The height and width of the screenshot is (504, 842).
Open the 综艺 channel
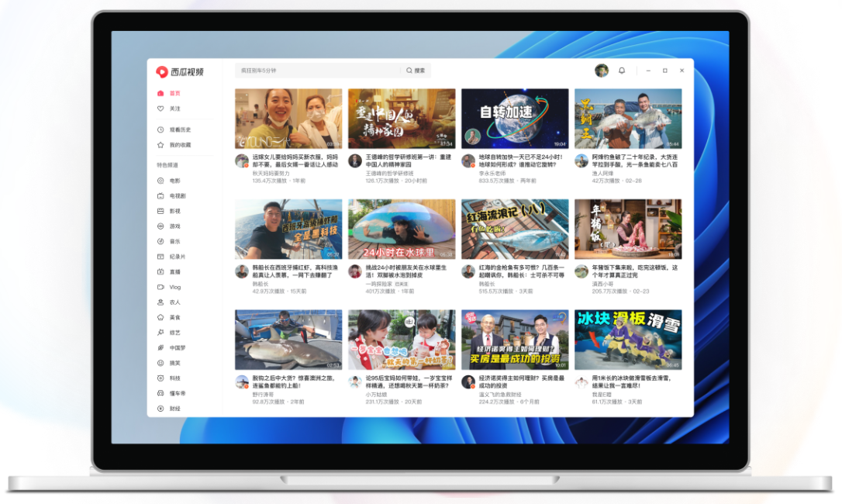[175, 333]
